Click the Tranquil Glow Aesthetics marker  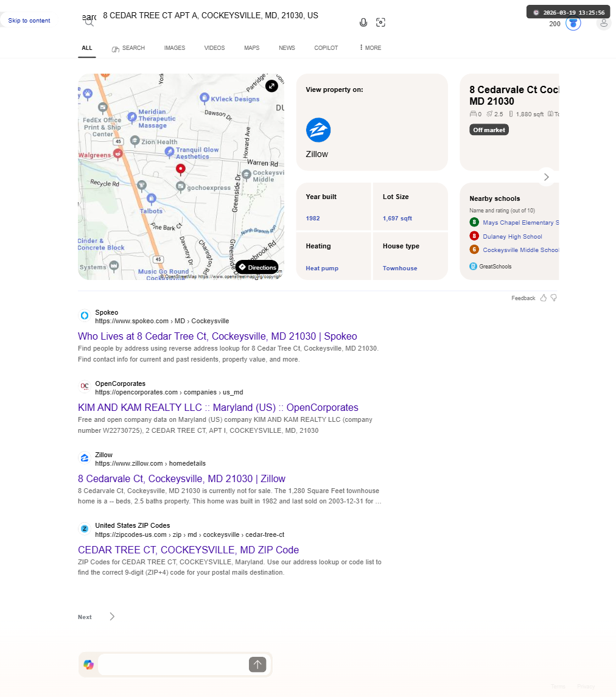pyautogui.click(x=169, y=152)
